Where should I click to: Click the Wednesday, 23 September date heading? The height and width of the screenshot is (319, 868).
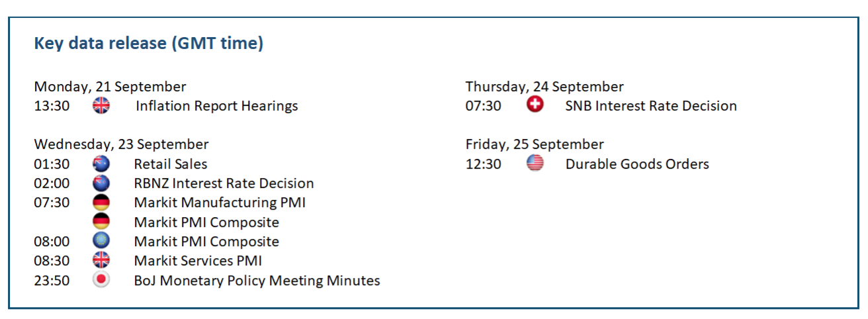coord(121,144)
